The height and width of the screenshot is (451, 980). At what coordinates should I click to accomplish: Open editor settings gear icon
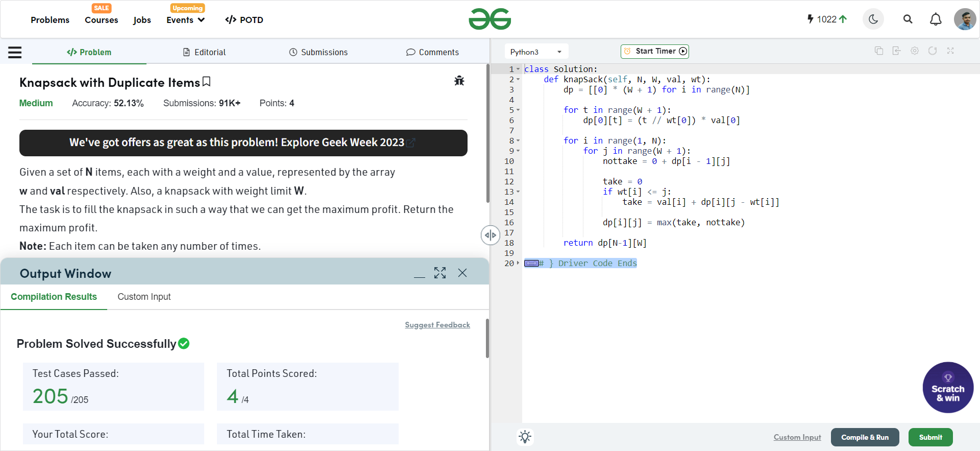click(915, 51)
